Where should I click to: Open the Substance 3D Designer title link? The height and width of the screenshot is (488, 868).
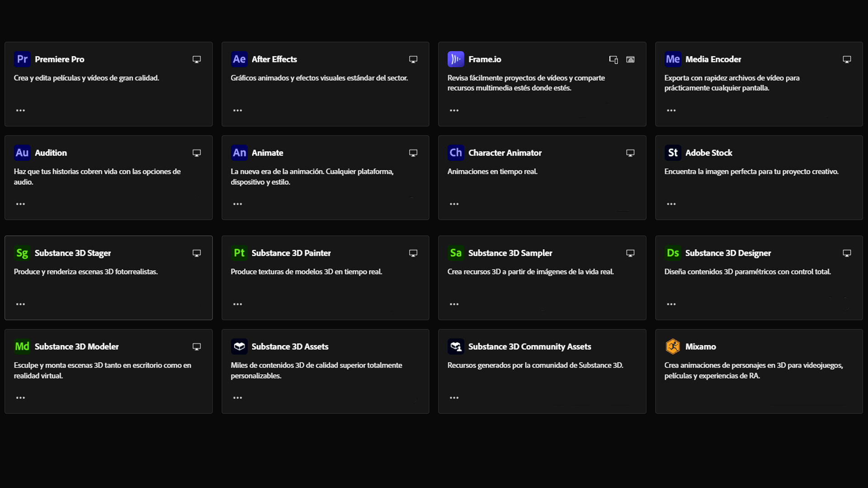[728, 253]
